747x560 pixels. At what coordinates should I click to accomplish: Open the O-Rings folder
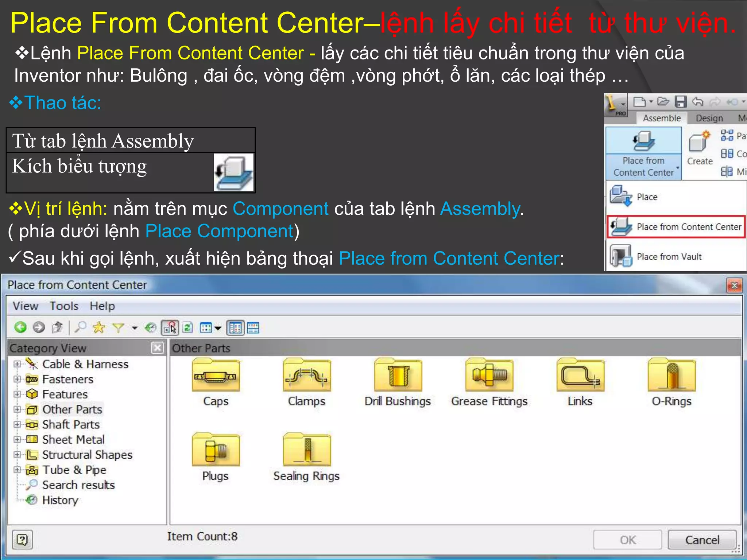point(671,382)
